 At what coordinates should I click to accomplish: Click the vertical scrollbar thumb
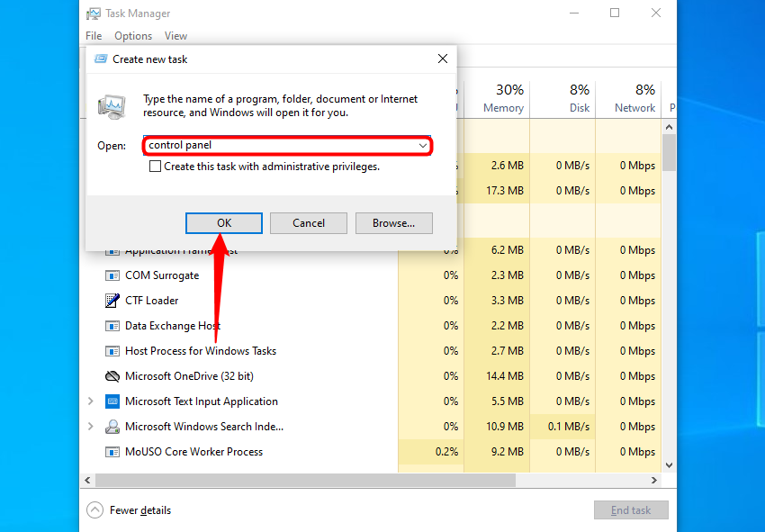[x=670, y=152]
